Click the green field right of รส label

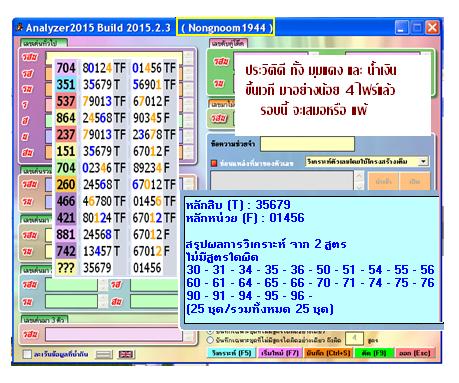(154, 285)
